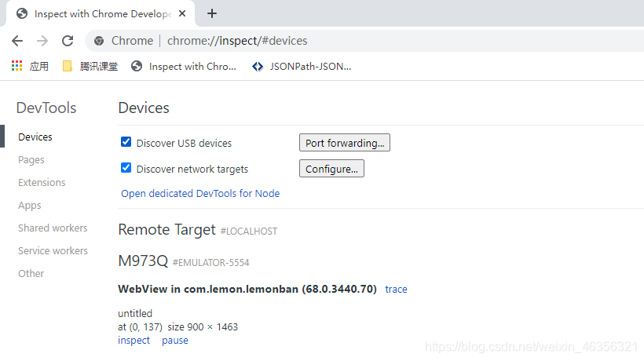
Task: Click the untitled page title text
Action: pos(135,313)
